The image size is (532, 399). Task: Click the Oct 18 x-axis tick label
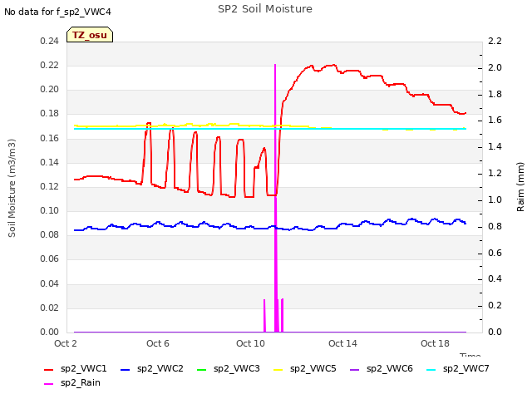coord(435,343)
